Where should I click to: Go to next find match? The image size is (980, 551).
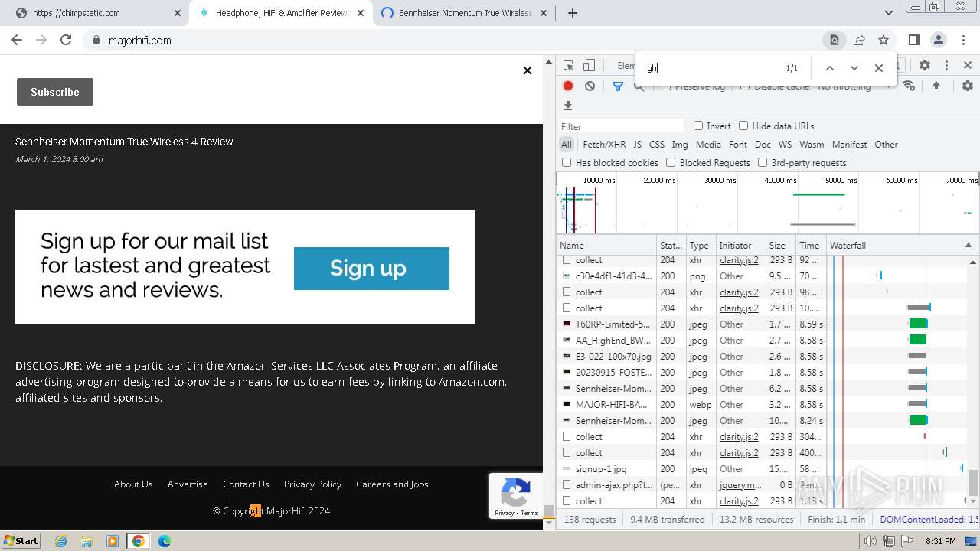[x=854, y=68]
